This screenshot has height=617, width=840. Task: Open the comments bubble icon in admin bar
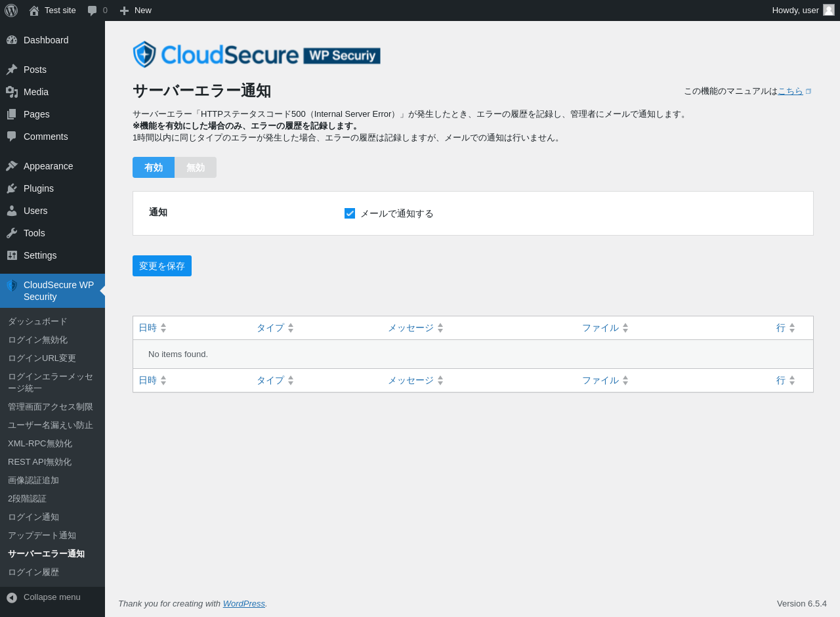pyautogui.click(x=93, y=11)
